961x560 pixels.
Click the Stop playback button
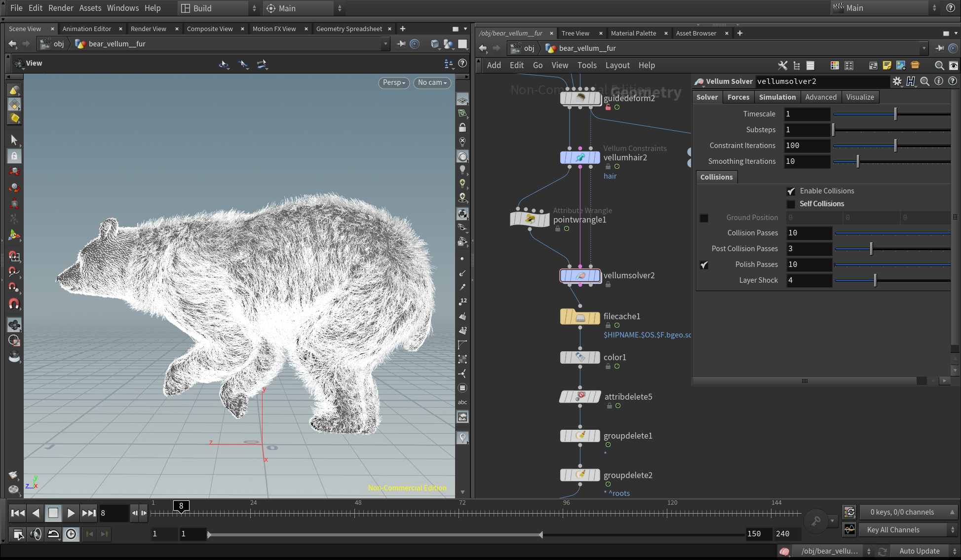tap(53, 513)
